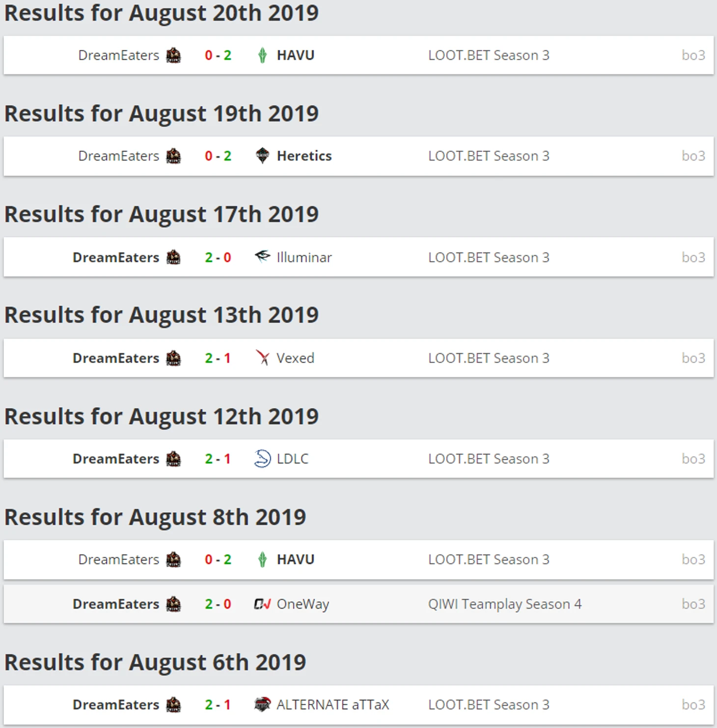This screenshot has height=728, width=717.
Task: Click the Vexed team logo
Action: tap(262, 358)
